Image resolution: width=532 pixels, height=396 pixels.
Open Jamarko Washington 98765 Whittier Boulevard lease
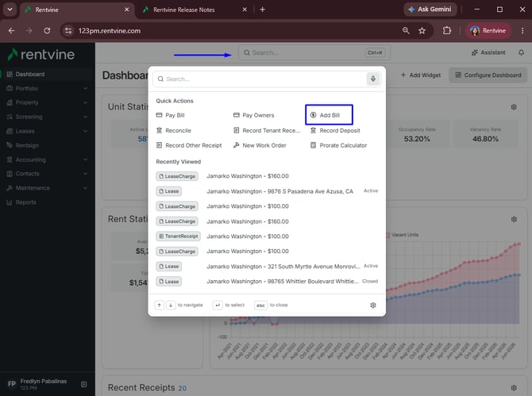tap(267, 282)
